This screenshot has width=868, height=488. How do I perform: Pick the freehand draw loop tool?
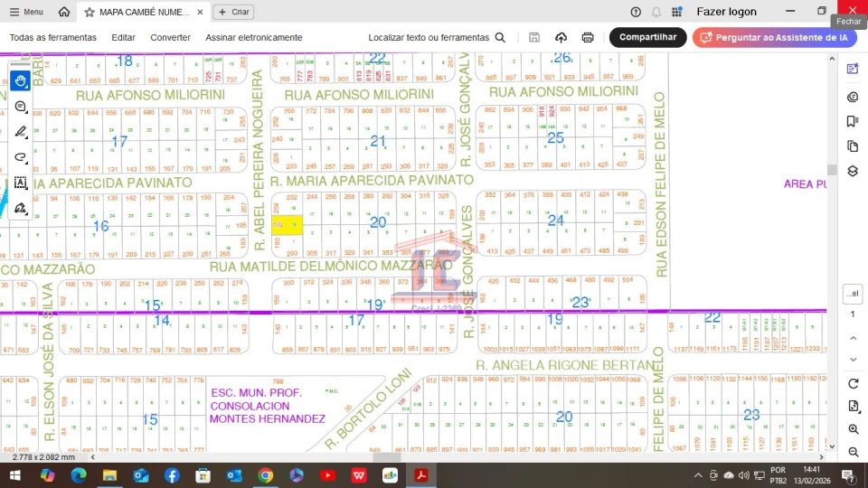(21, 157)
